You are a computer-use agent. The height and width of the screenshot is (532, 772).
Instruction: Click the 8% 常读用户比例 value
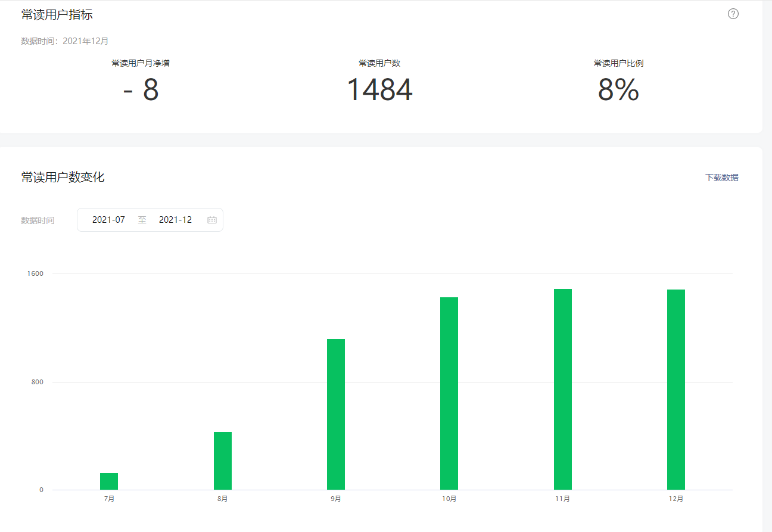pos(618,90)
